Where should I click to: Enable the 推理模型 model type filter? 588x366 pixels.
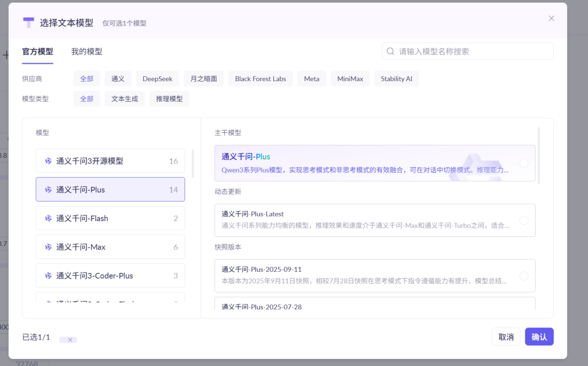click(x=169, y=99)
